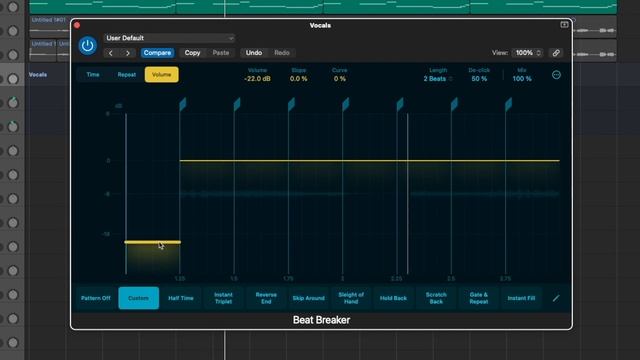Select the Skip Around pattern

click(309, 298)
